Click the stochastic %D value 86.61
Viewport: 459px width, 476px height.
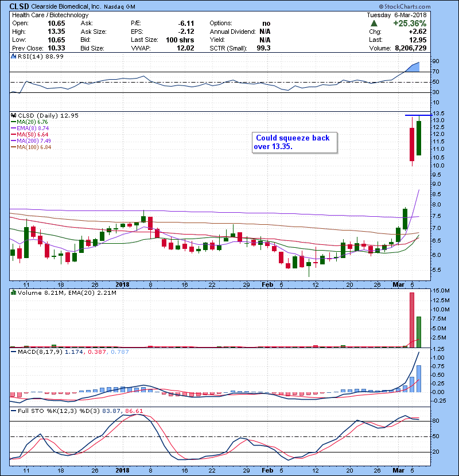(134, 411)
